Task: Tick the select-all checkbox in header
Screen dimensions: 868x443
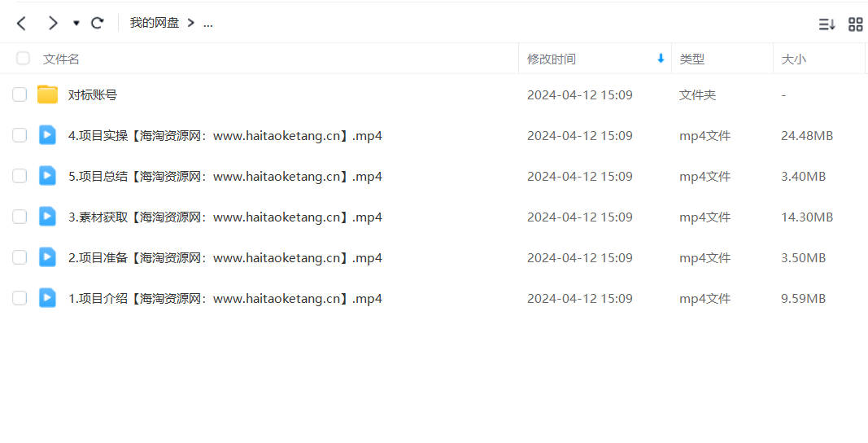Action: pyautogui.click(x=23, y=58)
